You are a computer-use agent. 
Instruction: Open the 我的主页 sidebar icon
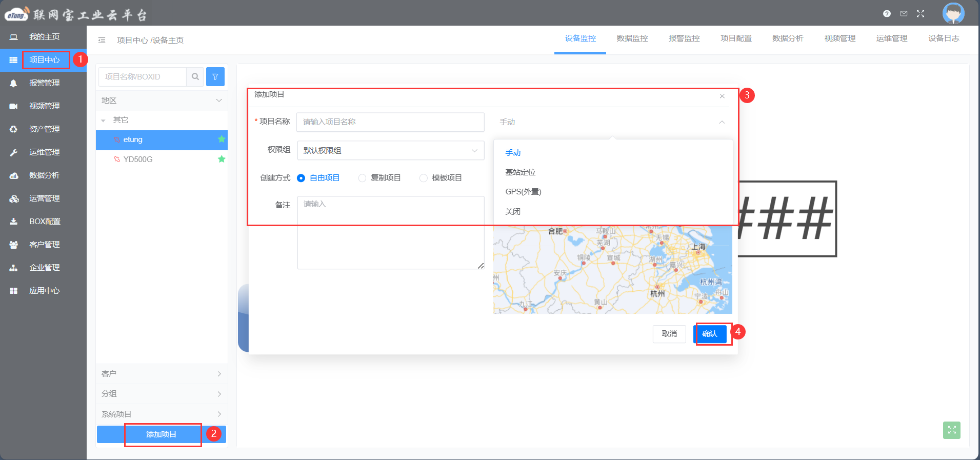click(x=14, y=37)
